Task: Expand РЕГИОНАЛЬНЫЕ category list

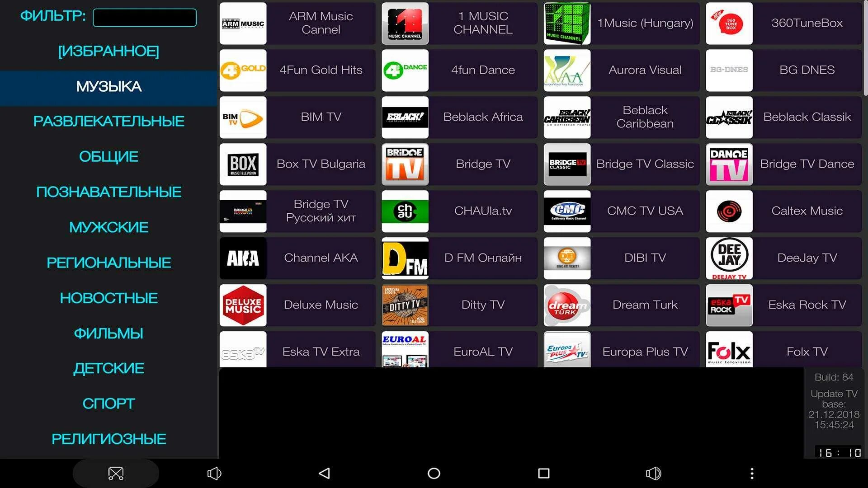Action: click(108, 263)
